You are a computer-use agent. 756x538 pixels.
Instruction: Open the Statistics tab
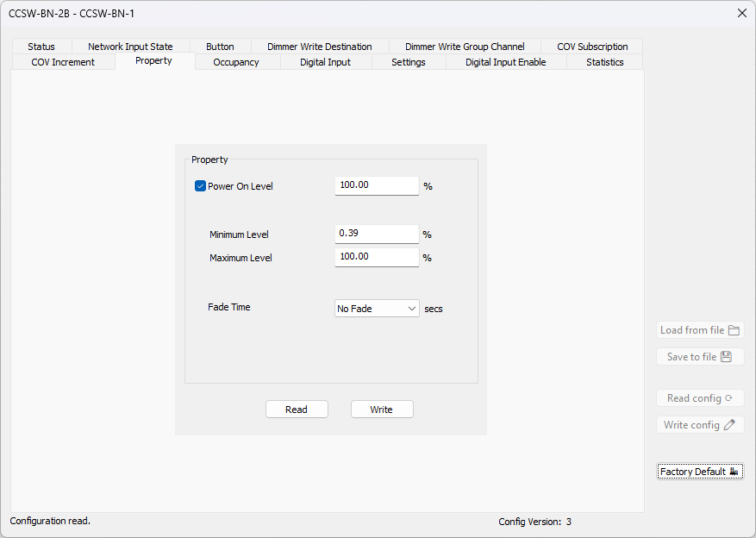point(604,62)
